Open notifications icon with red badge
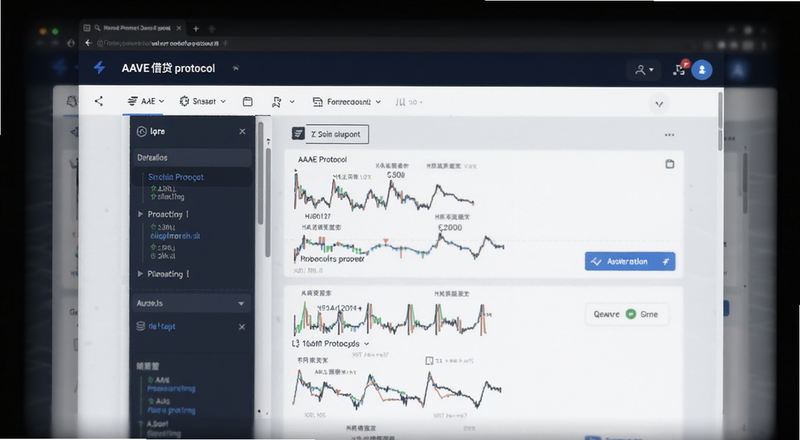The width and height of the screenshot is (800, 440). (680, 69)
